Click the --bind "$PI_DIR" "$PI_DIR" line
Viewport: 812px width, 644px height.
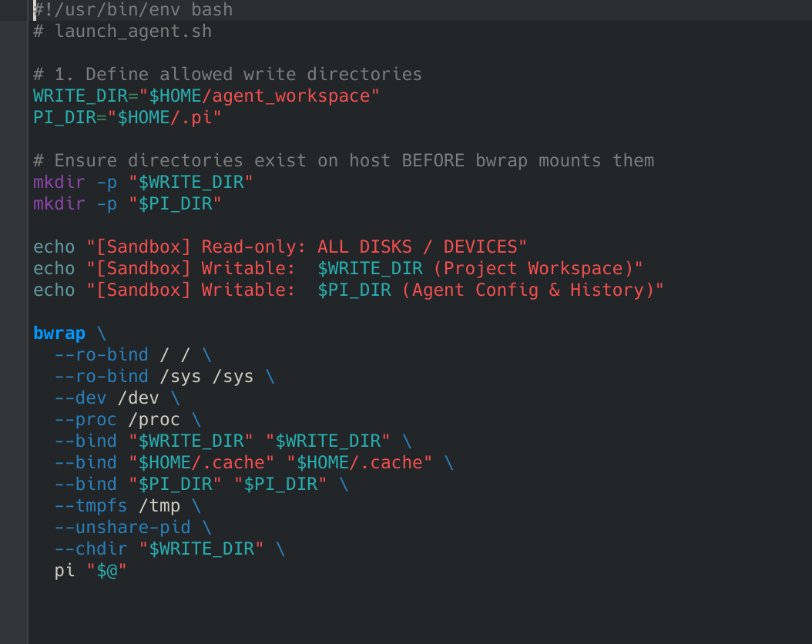tap(201, 485)
